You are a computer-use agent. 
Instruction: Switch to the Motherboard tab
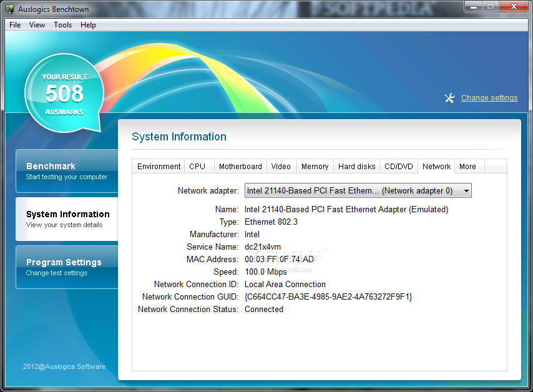click(240, 166)
